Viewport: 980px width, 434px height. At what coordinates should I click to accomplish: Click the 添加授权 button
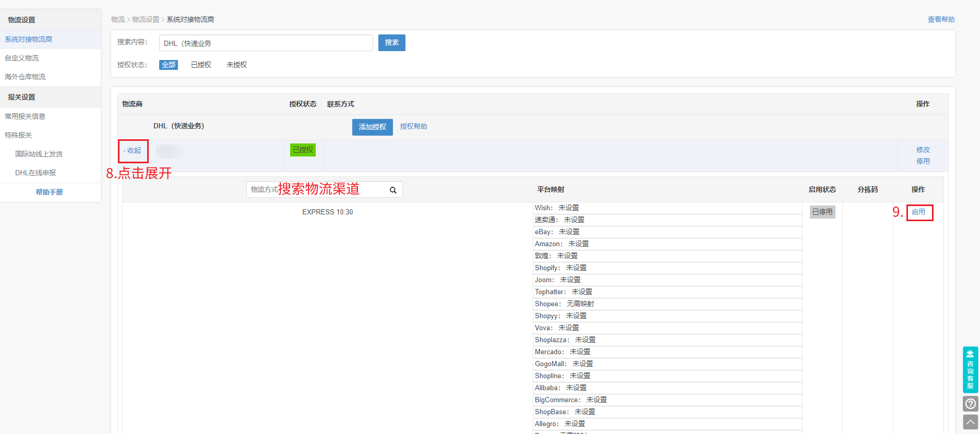(x=372, y=127)
